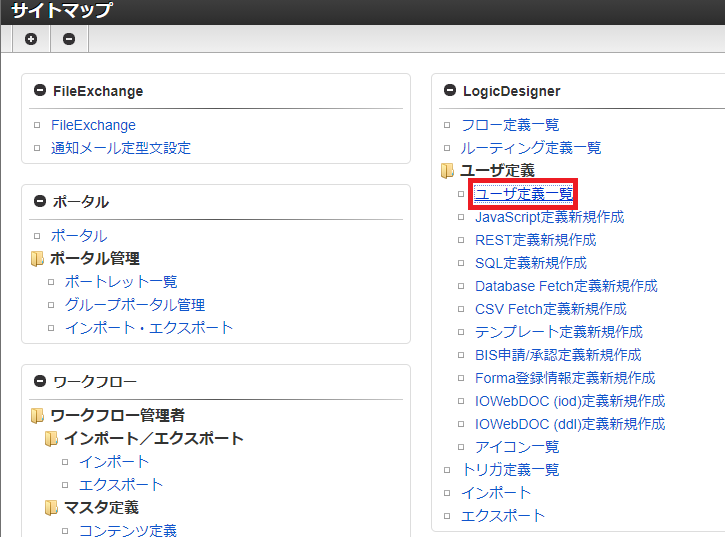The height and width of the screenshot is (537, 725).
Task: Open トリガ定義一覧 link
Action: 510,470
